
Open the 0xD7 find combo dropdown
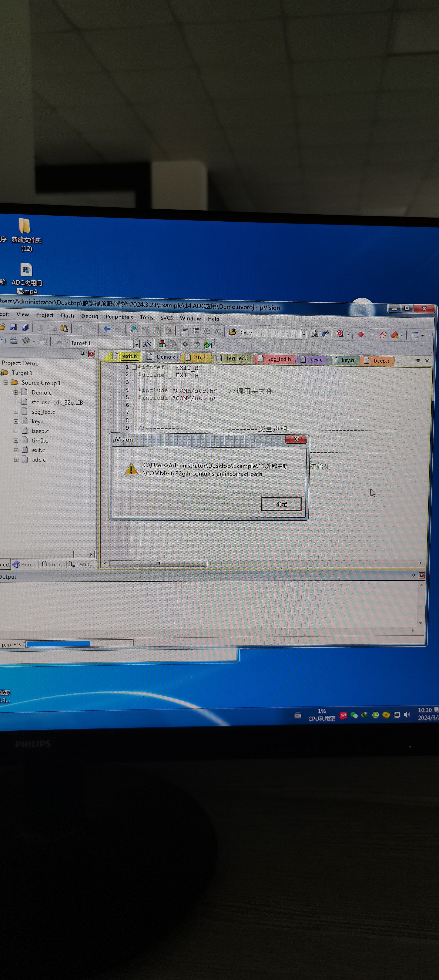click(304, 334)
